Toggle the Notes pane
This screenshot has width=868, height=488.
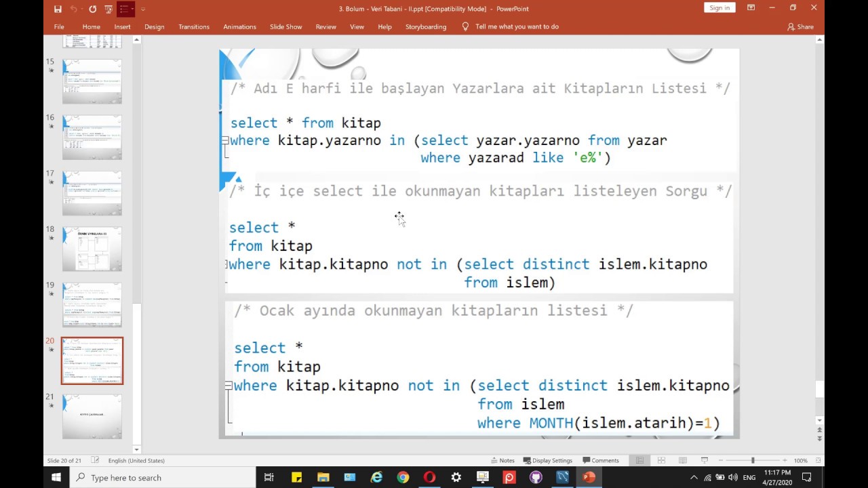502,461
